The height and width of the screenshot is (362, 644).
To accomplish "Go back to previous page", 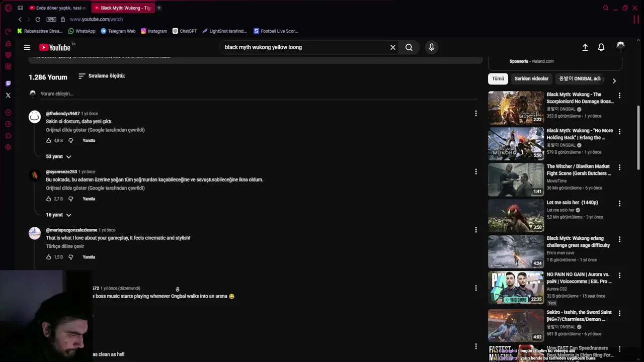I will tap(20, 19).
